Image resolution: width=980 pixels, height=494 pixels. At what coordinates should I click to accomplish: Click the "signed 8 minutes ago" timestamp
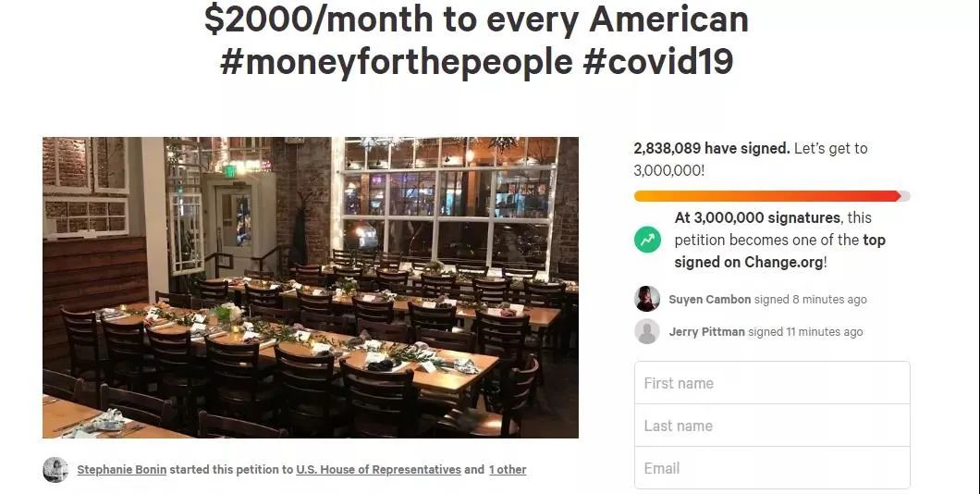click(808, 300)
